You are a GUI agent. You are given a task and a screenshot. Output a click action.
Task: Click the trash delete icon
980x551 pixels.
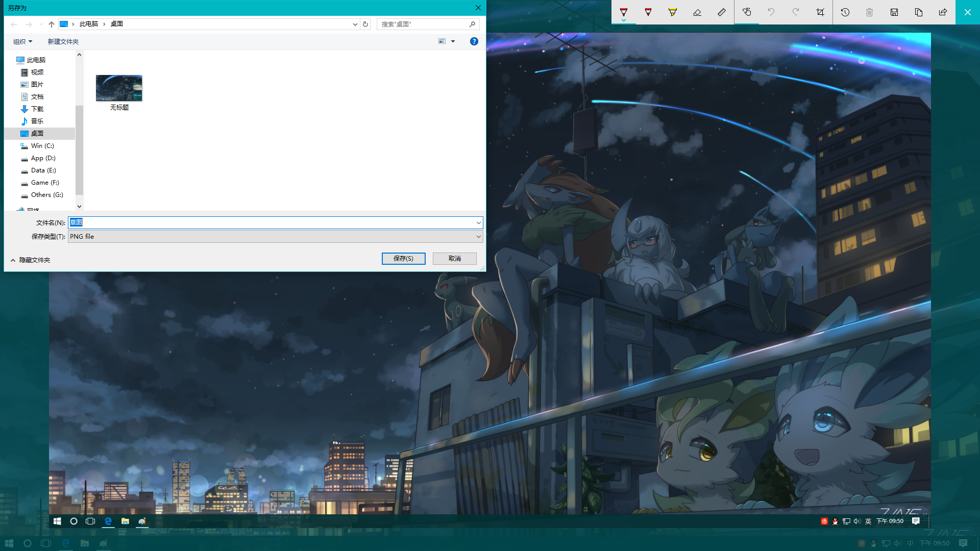[x=870, y=12]
